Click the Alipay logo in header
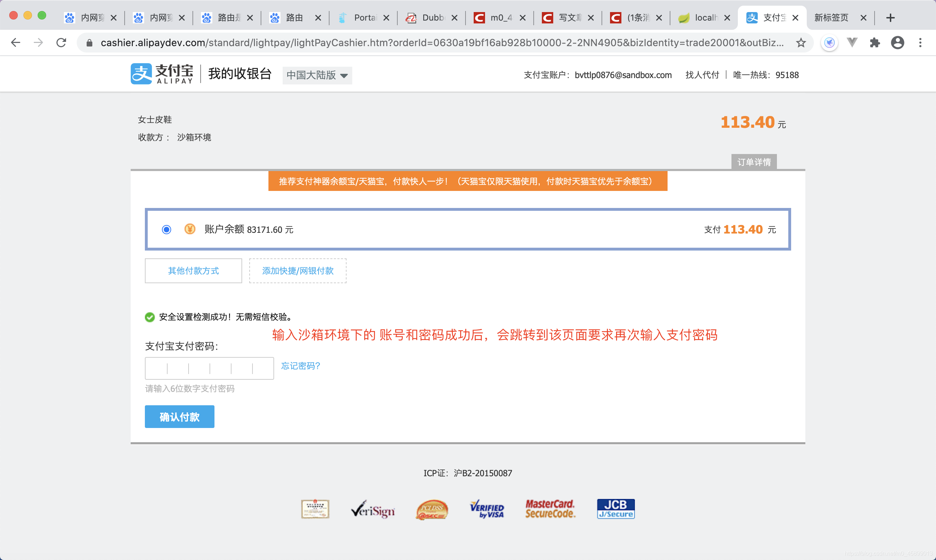936x560 pixels. pyautogui.click(x=162, y=73)
